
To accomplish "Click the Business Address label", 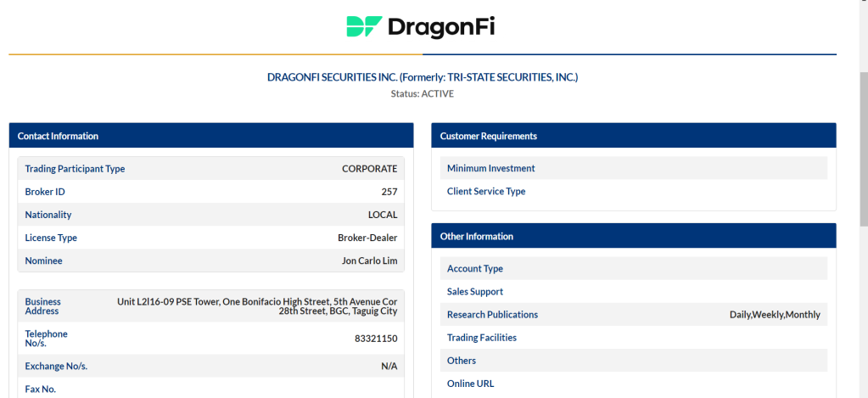I will [x=42, y=306].
